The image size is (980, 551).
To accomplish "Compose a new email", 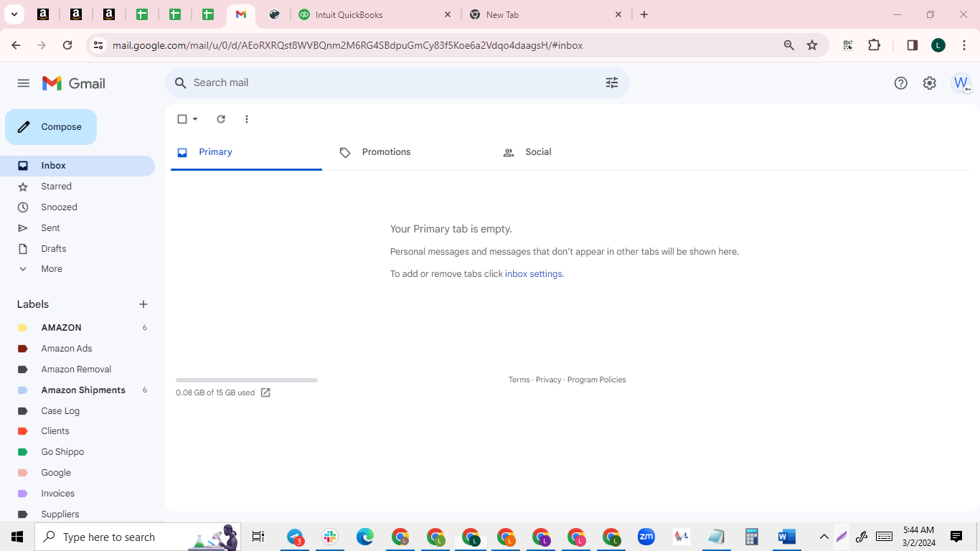I will tap(51, 127).
